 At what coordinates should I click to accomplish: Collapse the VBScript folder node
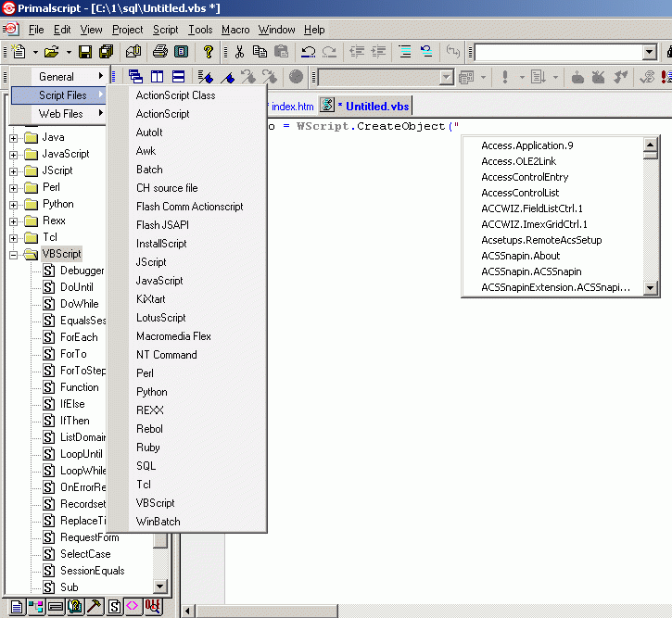[x=13, y=255]
